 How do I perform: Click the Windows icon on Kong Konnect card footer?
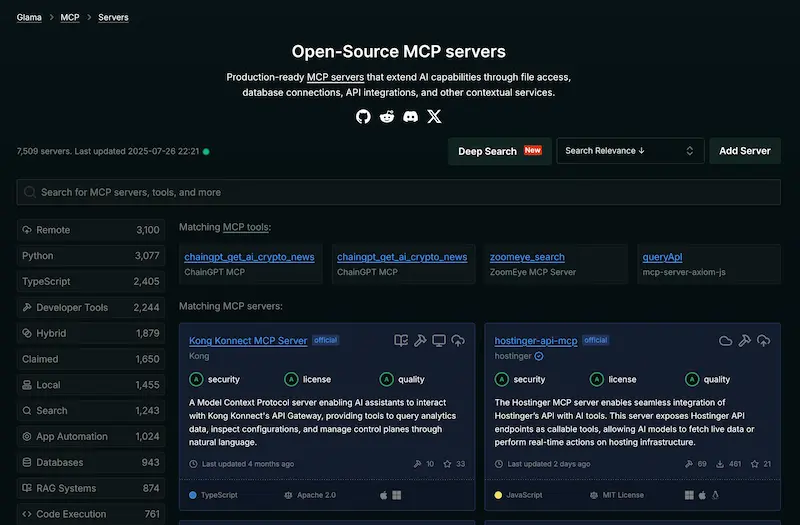396,495
